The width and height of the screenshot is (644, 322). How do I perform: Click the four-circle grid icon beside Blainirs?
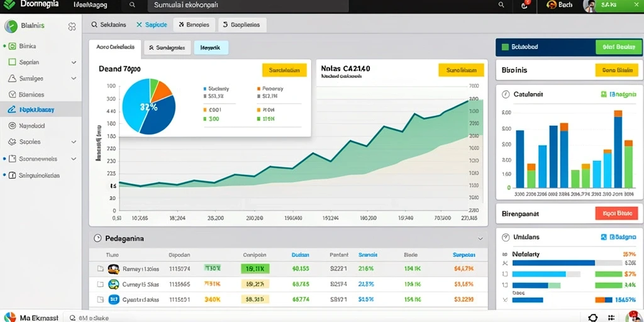(x=72, y=26)
